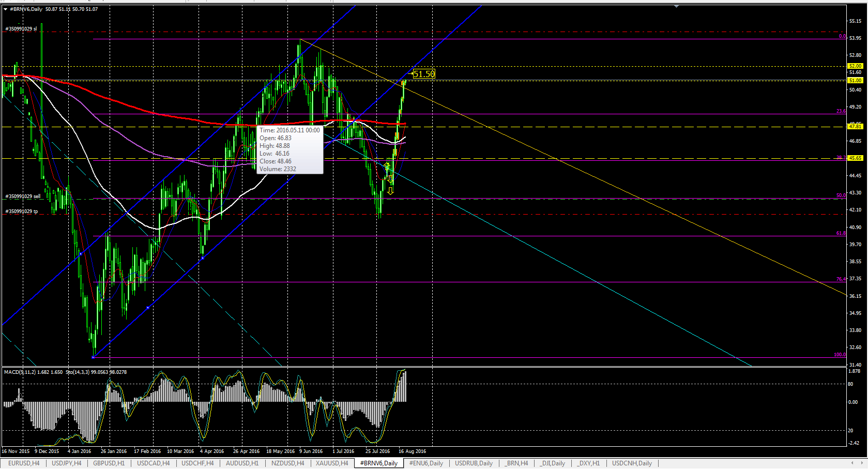Click the 55.15 value on the price scale

click(855, 21)
